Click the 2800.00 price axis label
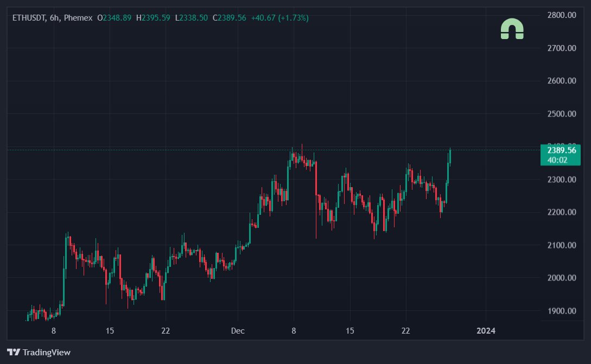 click(x=562, y=15)
